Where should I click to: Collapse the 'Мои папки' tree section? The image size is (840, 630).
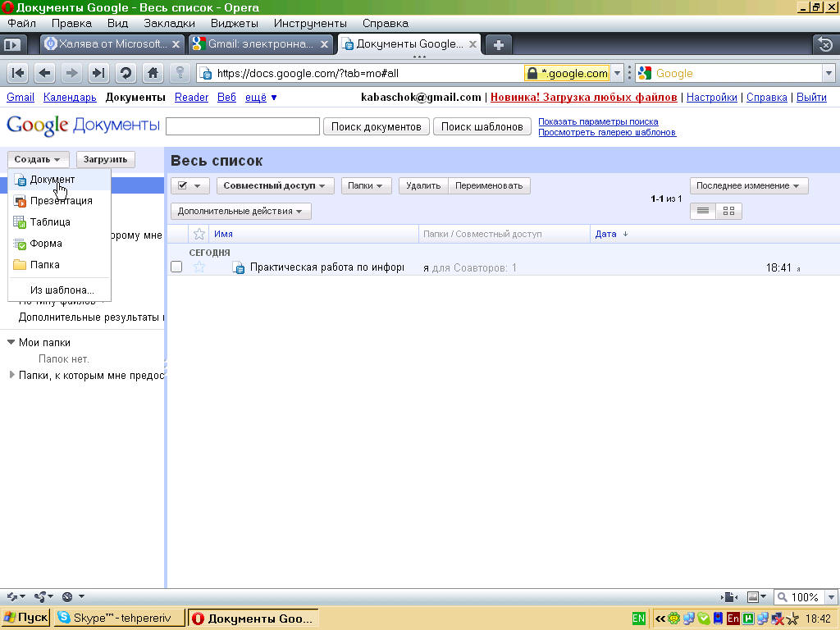(11, 342)
